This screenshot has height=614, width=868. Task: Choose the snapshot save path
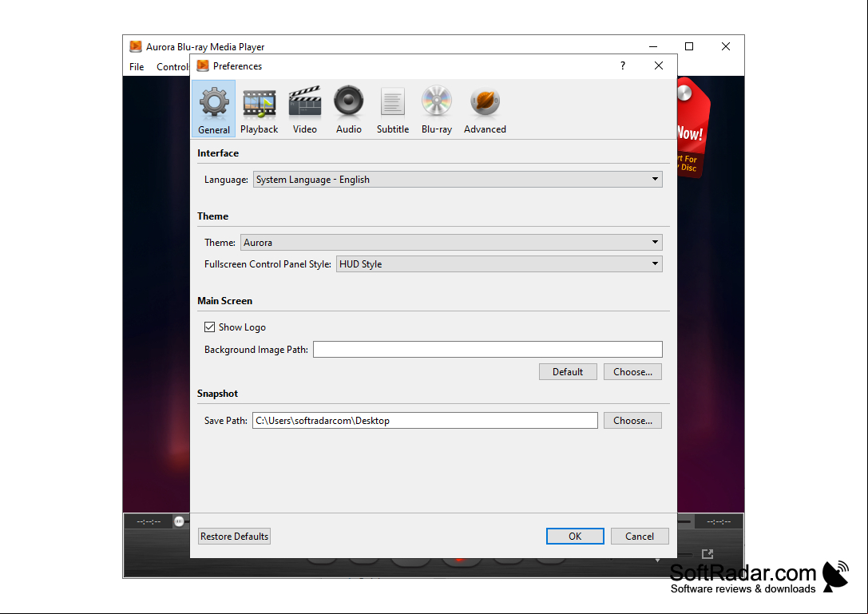632,421
